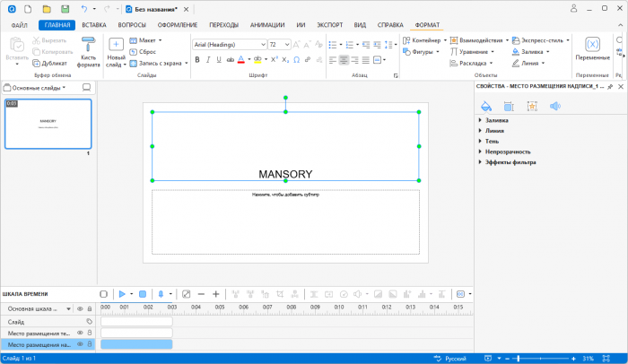Click the Переменные (Variables) icon
Viewport: 628px width, 364px height.
pyautogui.click(x=592, y=44)
